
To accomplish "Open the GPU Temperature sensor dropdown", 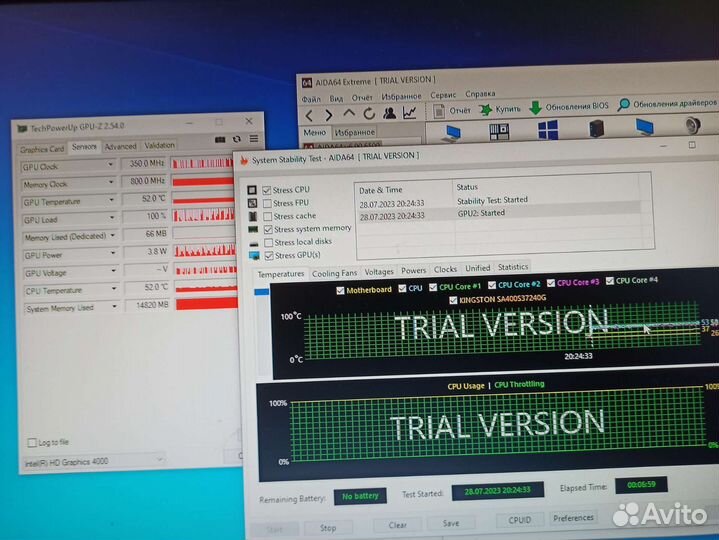I will coord(111,201).
